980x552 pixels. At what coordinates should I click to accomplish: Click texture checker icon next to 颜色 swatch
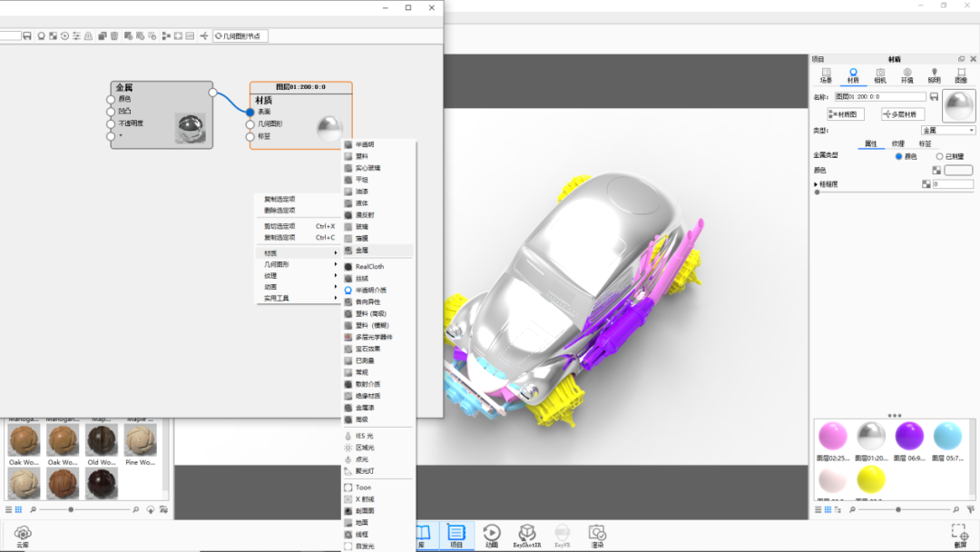click(936, 170)
